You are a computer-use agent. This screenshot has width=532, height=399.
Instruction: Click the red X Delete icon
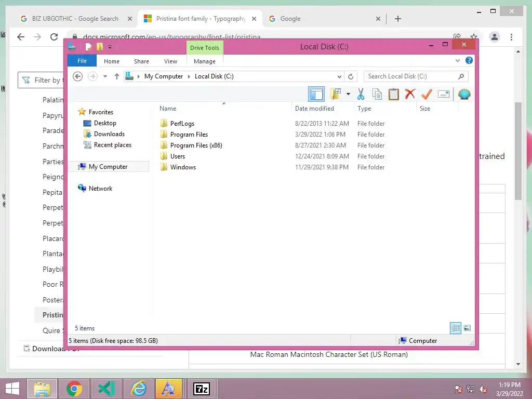[x=410, y=94]
